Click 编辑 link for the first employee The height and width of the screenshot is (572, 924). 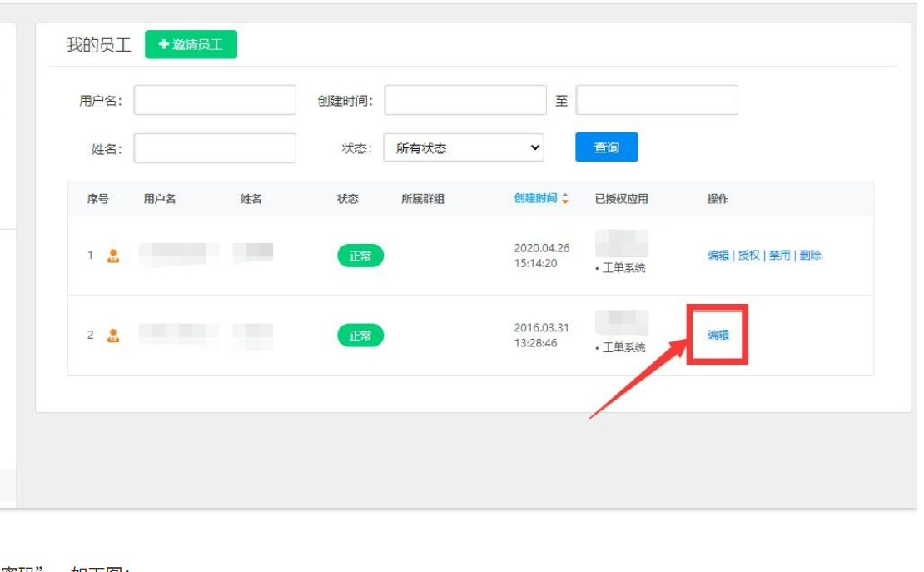(x=718, y=256)
